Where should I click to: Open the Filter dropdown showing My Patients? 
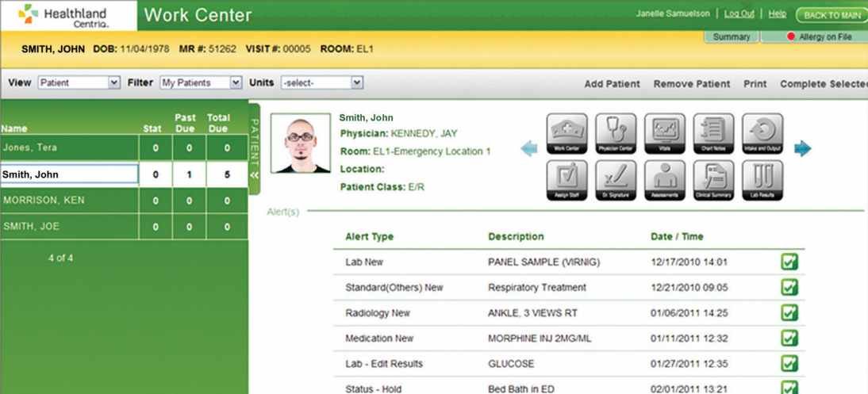(x=202, y=82)
